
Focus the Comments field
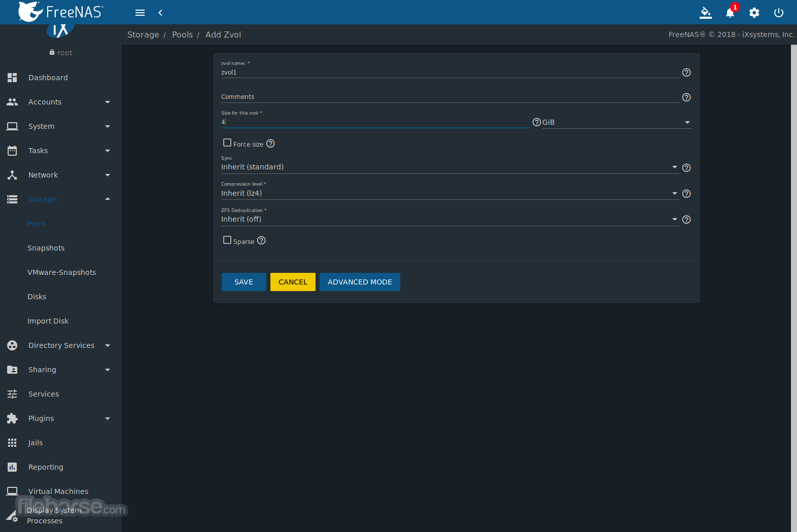(x=449, y=97)
